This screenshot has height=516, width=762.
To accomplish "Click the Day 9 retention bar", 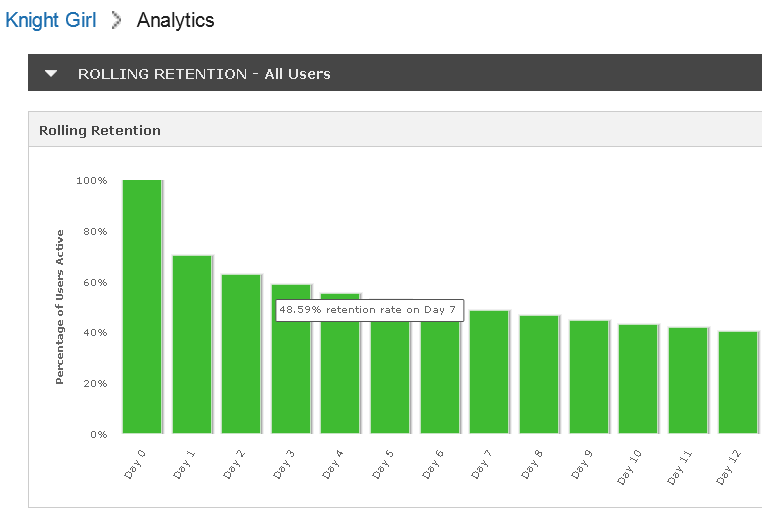I will tap(589, 377).
